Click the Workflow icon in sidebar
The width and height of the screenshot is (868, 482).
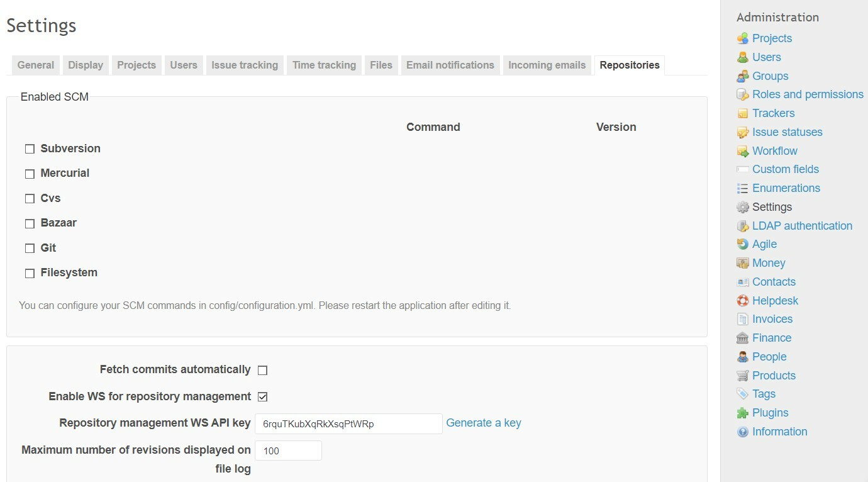(743, 151)
